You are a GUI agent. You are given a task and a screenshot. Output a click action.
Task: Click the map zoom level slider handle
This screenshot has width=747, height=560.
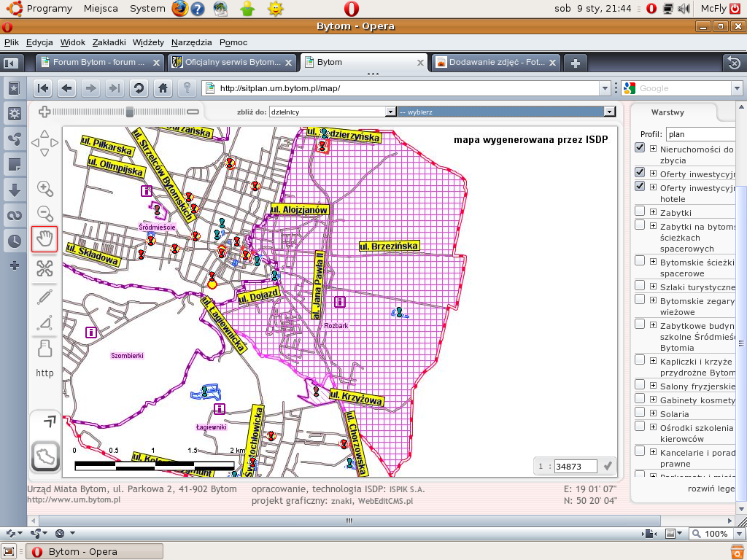click(x=130, y=112)
